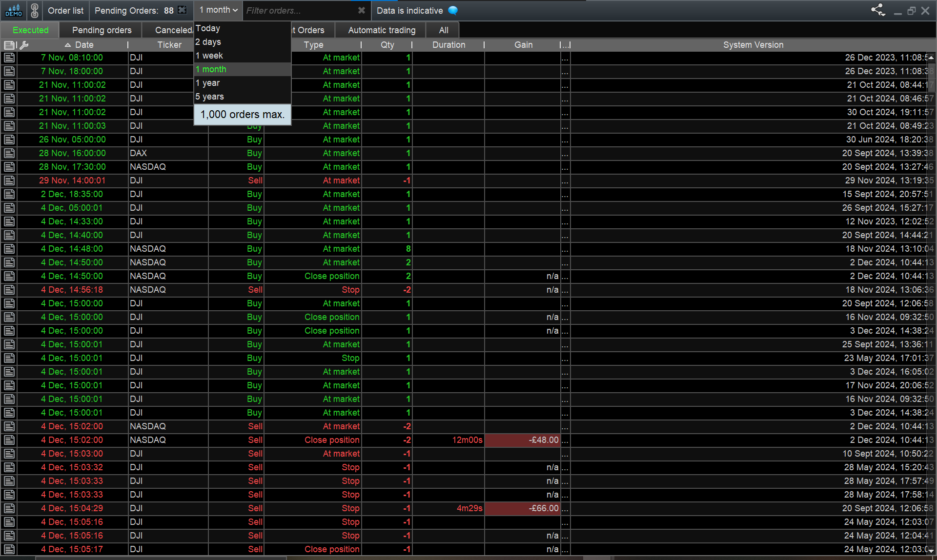Click inside Filter orders input field

click(x=298, y=10)
